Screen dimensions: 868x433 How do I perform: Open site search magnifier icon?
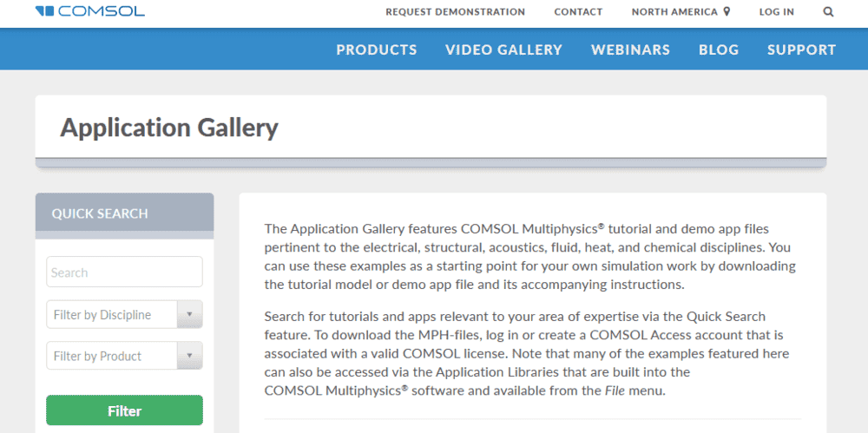(828, 12)
